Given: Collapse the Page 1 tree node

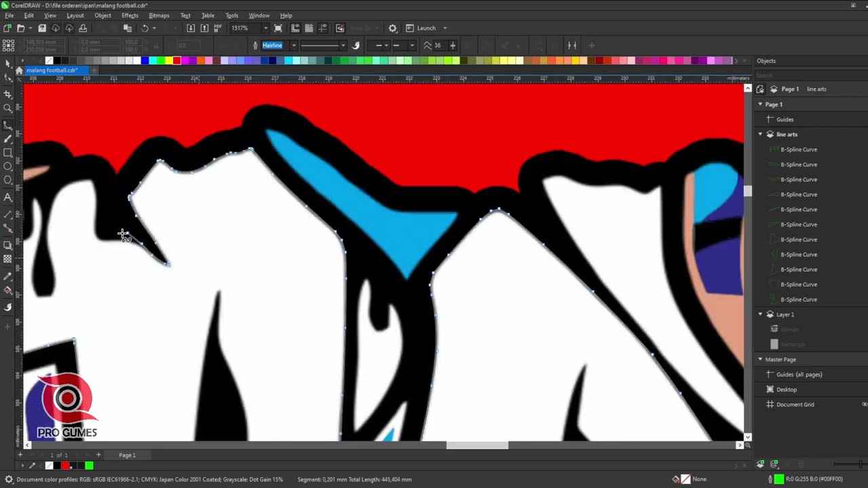Looking at the screenshot, I should click(760, 104).
